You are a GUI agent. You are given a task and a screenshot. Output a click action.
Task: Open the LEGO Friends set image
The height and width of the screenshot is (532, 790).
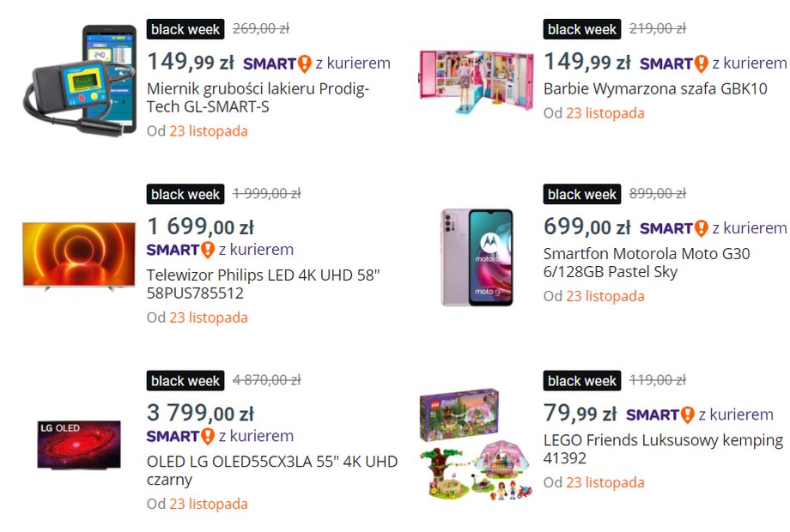pos(476,444)
